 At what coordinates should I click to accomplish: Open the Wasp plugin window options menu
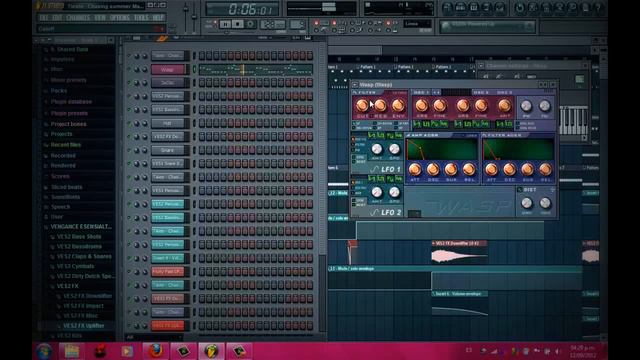[x=355, y=85]
